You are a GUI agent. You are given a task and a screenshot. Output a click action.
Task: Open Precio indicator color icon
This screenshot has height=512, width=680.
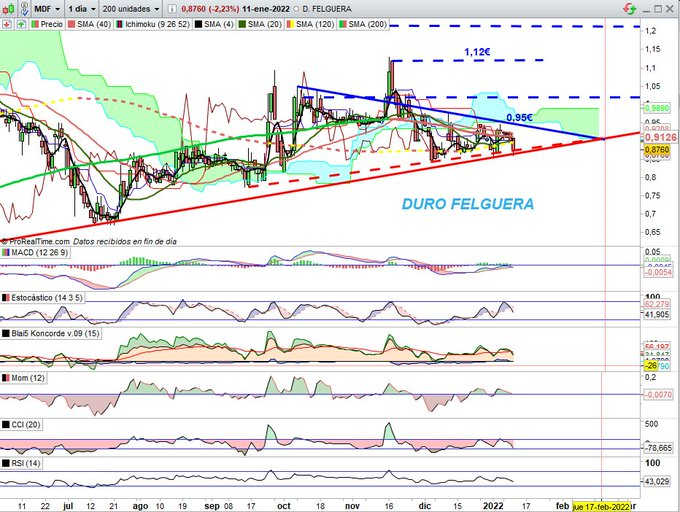35,24
